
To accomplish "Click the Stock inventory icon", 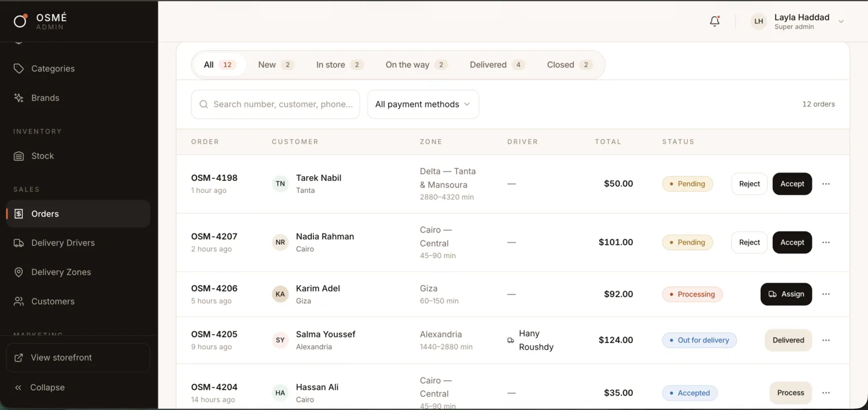I will (x=19, y=156).
